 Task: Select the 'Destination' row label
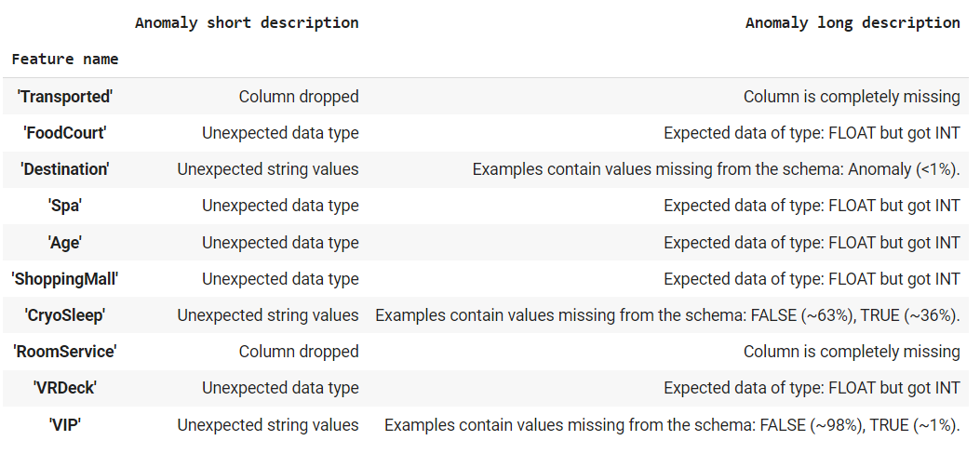(65, 169)
